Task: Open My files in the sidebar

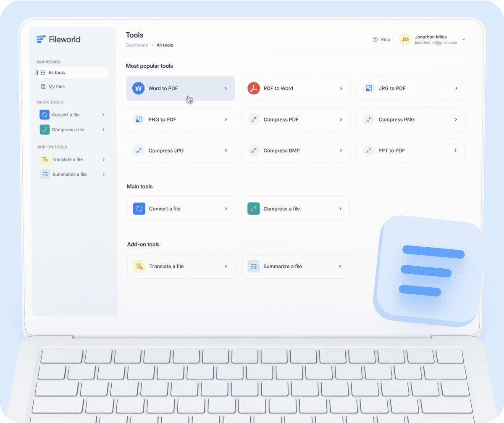Action: tap(56, 87)
